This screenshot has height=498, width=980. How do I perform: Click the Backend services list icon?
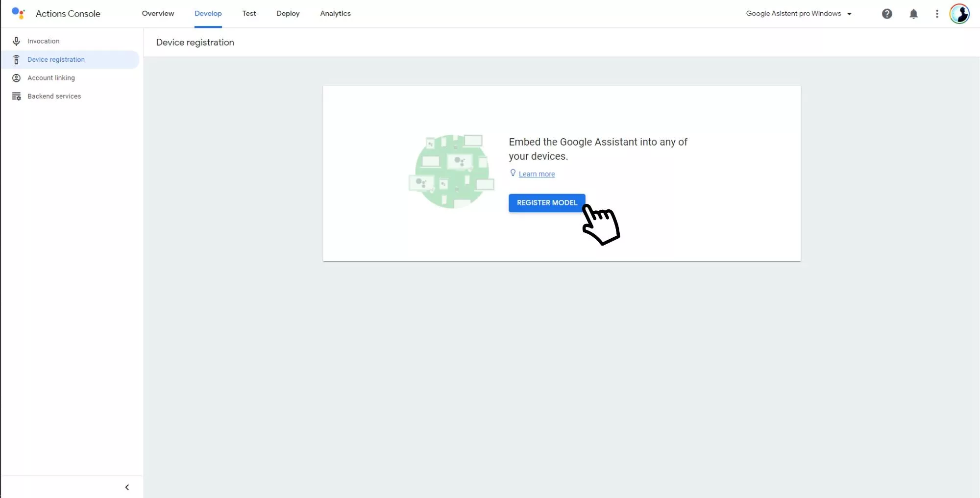[17, 96]
